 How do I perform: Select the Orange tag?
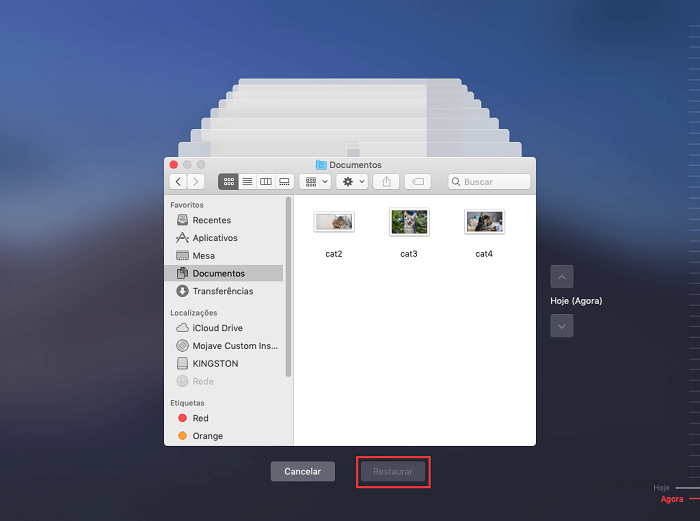click(224, 436)
